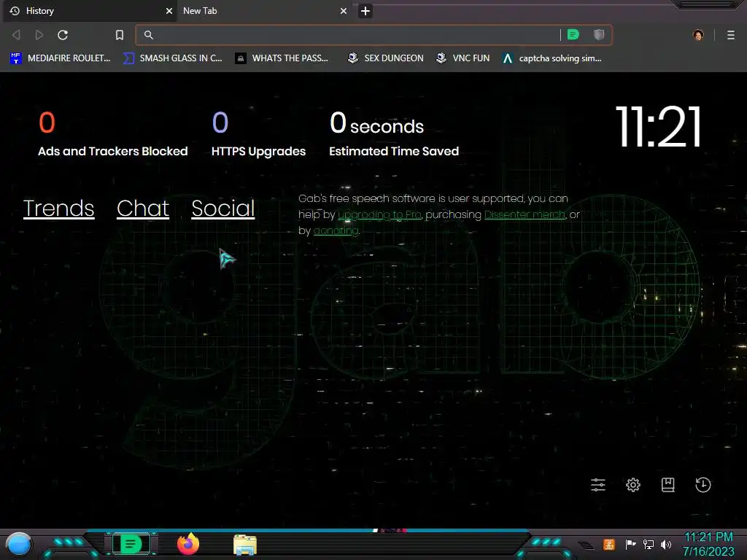The image size is (747, 560).
Task: Click the 11:21 clock widget
Action: pyautogui.click(x=659, y=127)
